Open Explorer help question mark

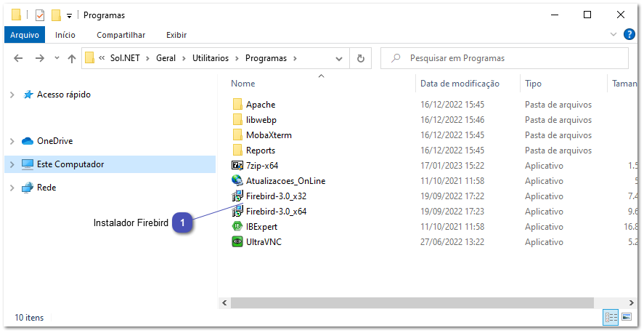coord(629,34)
